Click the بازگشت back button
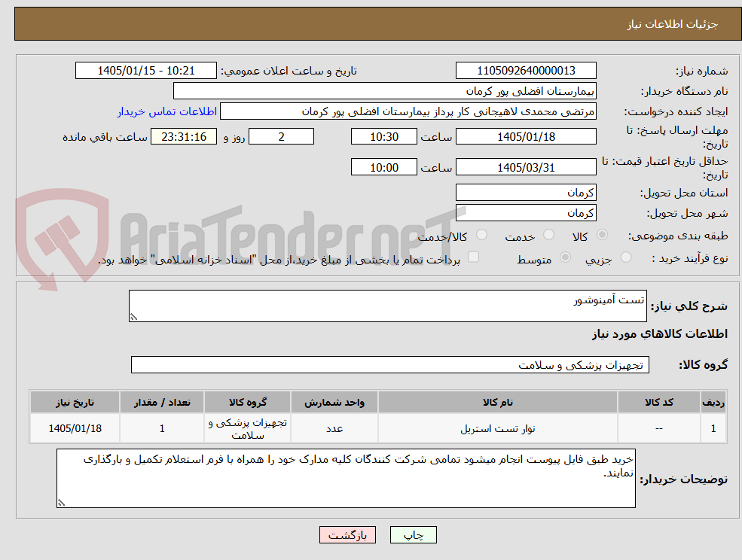Screen dimensions: 742x560 (347, 535)
